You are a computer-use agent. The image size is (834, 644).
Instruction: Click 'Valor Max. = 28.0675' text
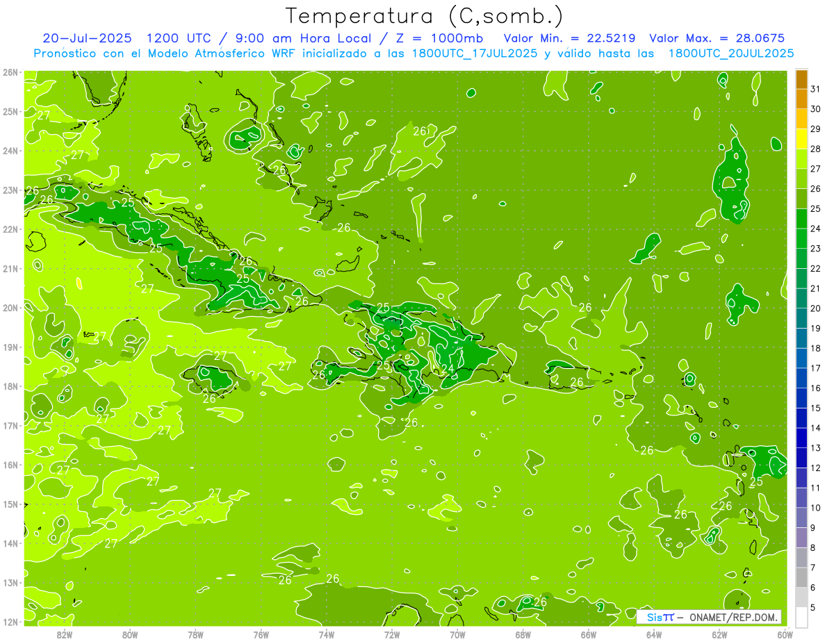716,38
